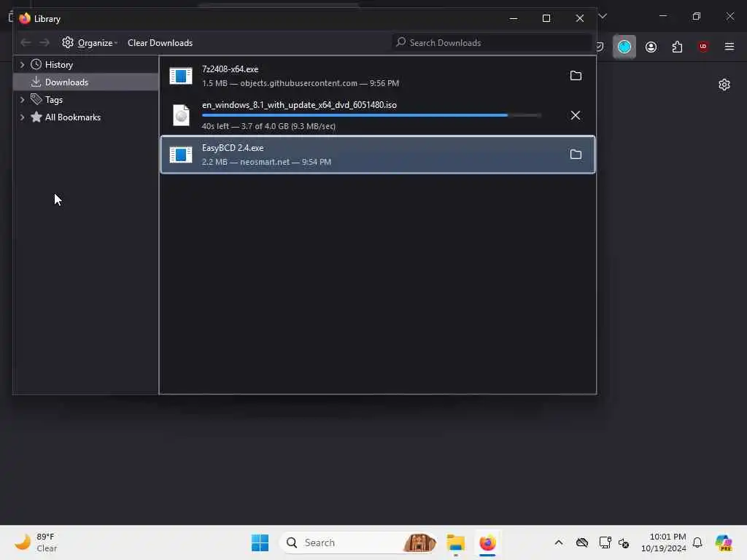
Task: Select Tags in the sidebar
Action: click(x=53, y=99)
